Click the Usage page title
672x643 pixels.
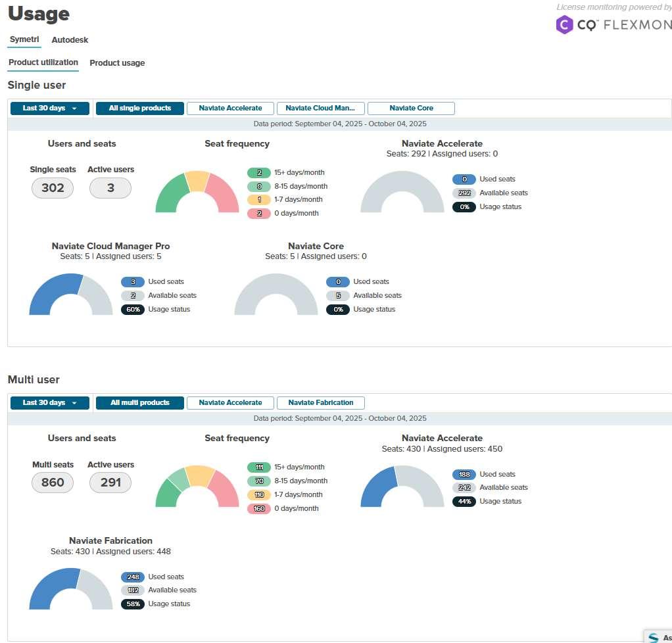click(x=39, y=14)
